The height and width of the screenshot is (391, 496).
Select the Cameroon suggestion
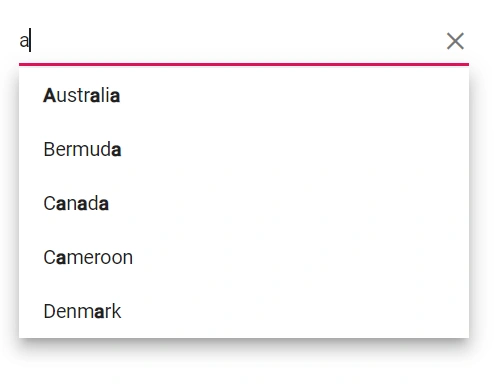(244, 257)
